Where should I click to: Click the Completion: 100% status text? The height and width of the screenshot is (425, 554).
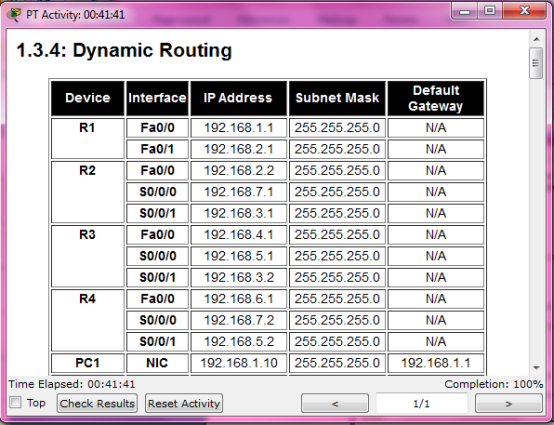click(x=494, y=384)
